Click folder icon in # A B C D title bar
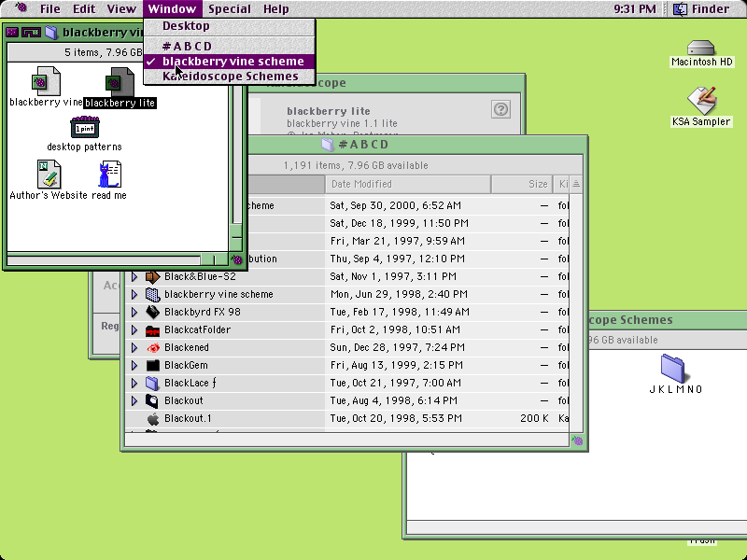747x560 pixels. (327, 145)
